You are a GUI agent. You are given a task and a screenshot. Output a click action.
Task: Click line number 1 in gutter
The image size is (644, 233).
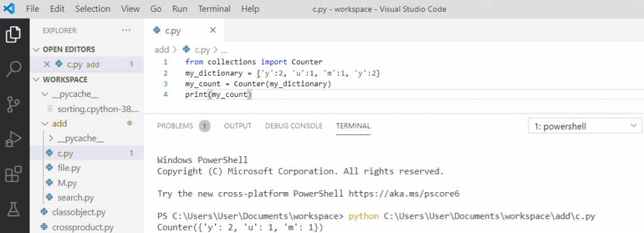165,62
